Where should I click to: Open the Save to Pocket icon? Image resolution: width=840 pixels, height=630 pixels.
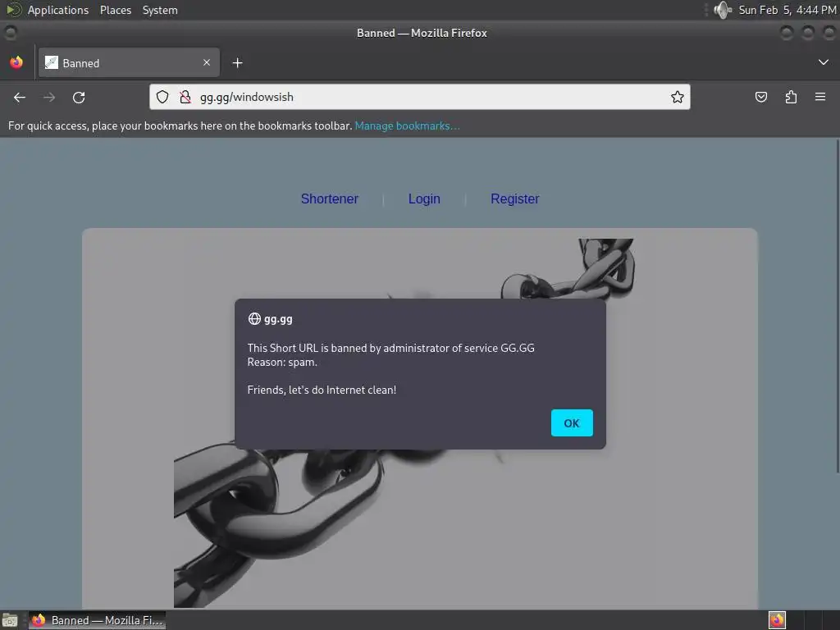point(760,97)
